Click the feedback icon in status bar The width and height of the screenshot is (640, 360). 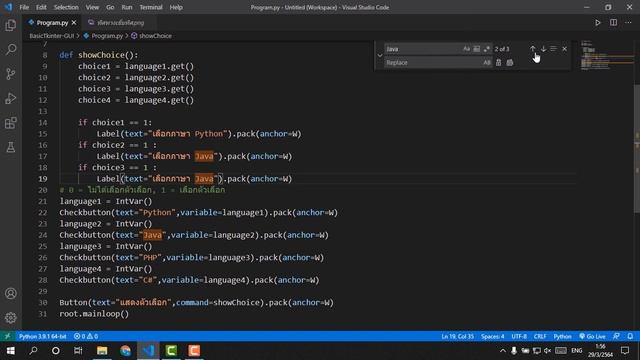616,336
